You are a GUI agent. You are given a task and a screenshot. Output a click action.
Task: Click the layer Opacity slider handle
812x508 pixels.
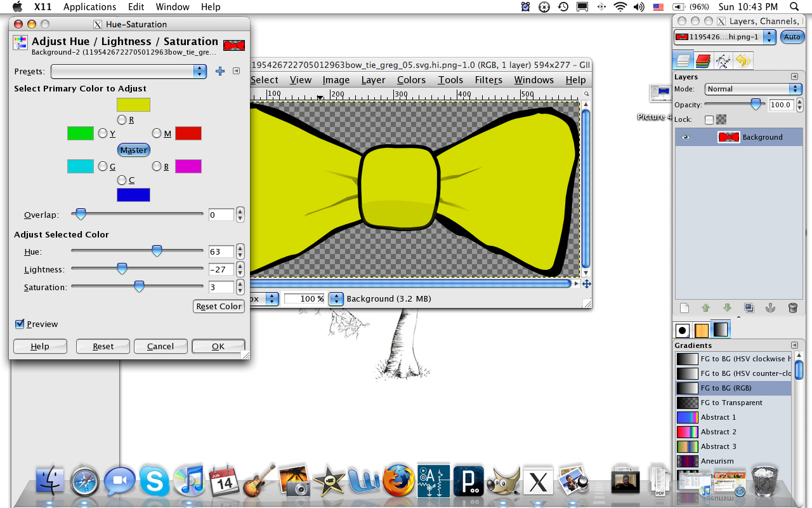point(756,105)
